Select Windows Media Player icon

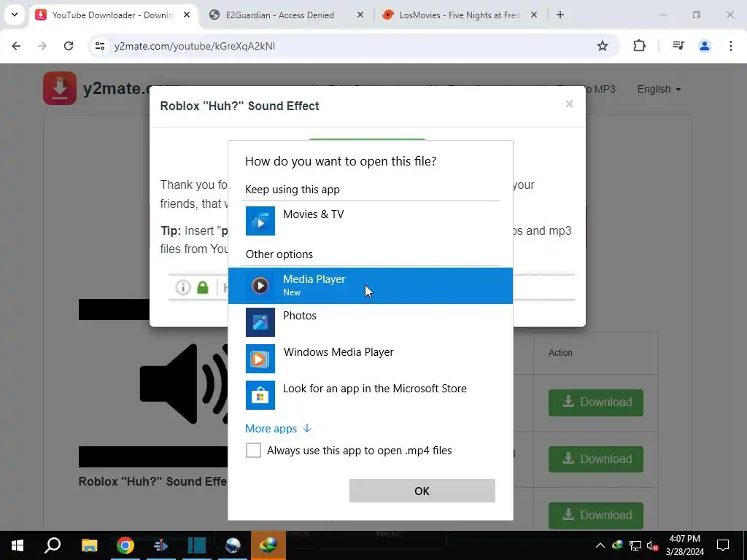point(260,359)
